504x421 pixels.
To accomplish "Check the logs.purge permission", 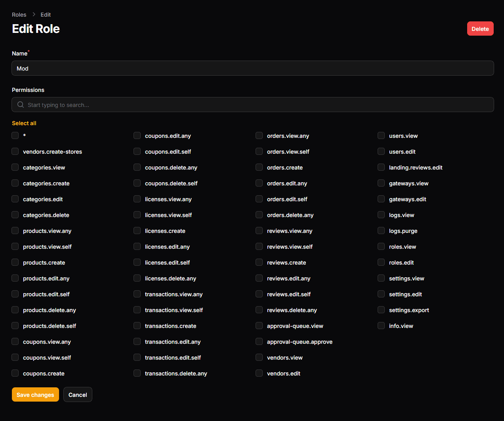I will point(381,231).
